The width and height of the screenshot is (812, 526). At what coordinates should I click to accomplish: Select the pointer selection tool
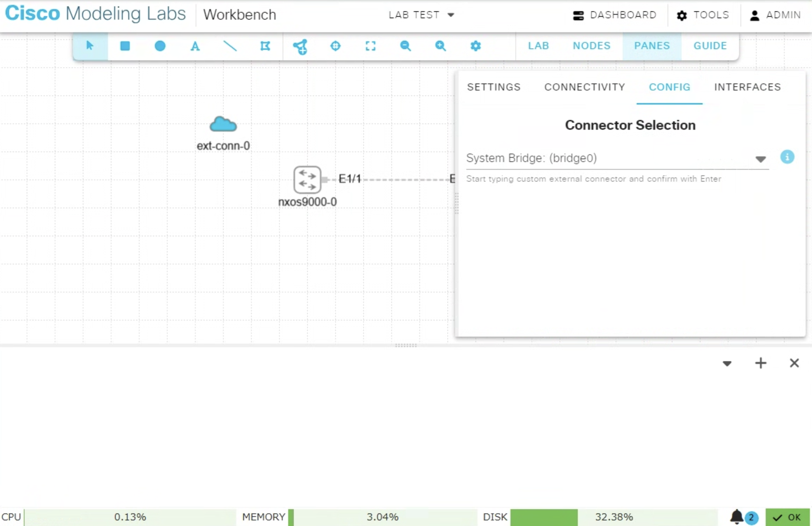tap(90, 46)
